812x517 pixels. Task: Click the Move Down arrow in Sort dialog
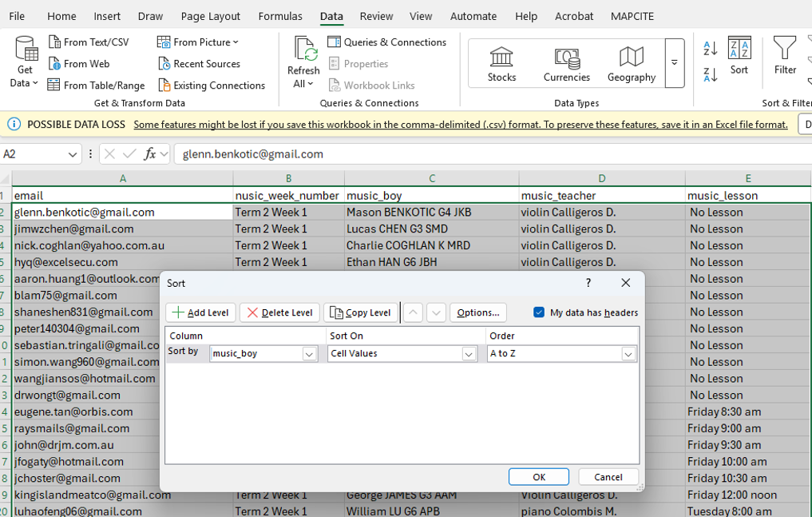436,312
